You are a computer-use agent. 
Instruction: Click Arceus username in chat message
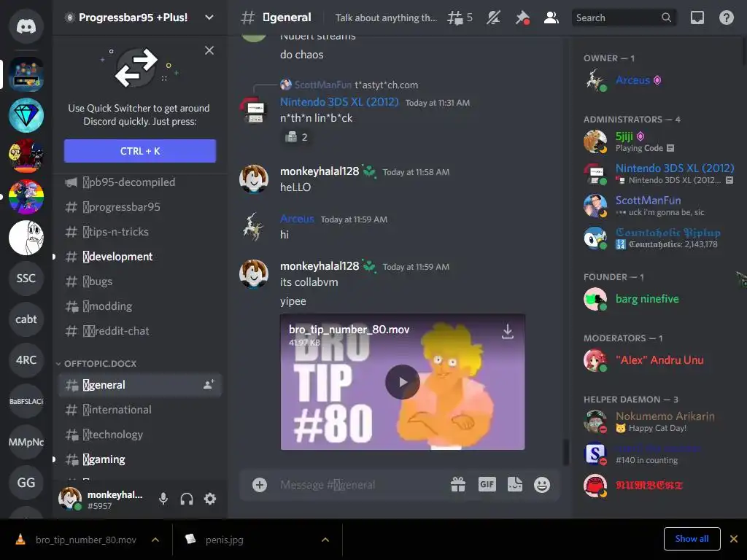[x=298, y=219]
